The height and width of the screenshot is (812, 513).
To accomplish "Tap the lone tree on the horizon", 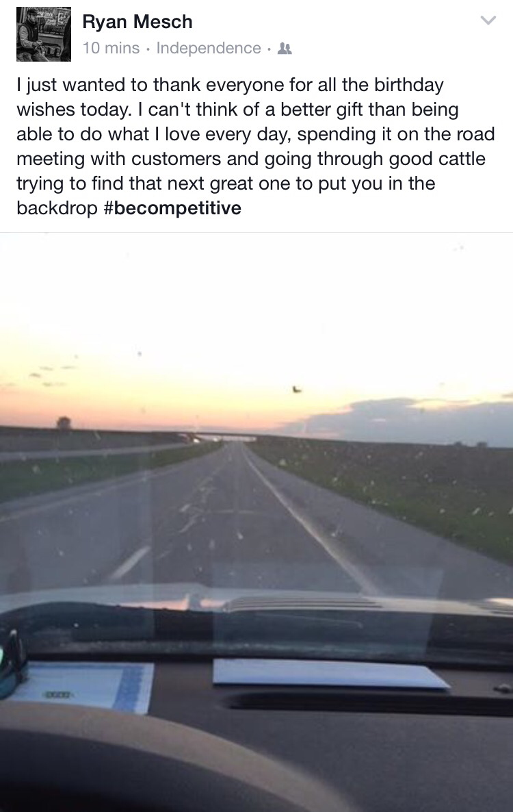I will pyautogui.click(x=64, y=422).
